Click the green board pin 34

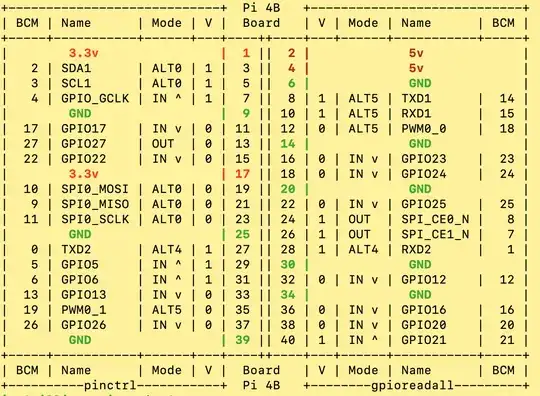click(x=288, y=295)
